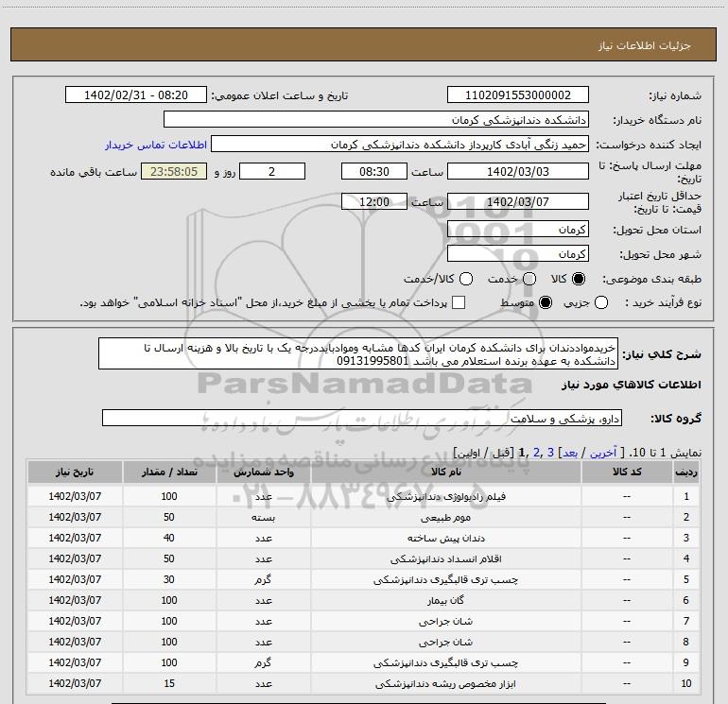This screenshot has width=728, height=704.
Task: Open اطلاعات تماس خریدار link
Action: [x=156, y=145]
